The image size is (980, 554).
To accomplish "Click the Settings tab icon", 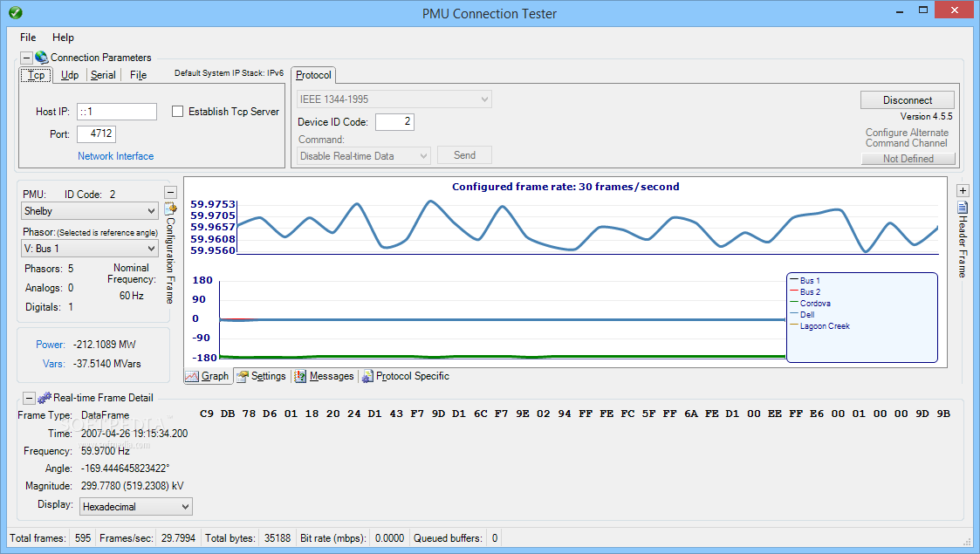I will pyautogui.click(x=243, y=376).
